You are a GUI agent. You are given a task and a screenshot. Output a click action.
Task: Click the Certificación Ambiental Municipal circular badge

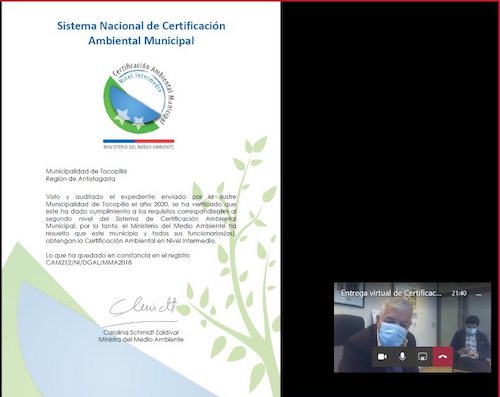(139, 96)
